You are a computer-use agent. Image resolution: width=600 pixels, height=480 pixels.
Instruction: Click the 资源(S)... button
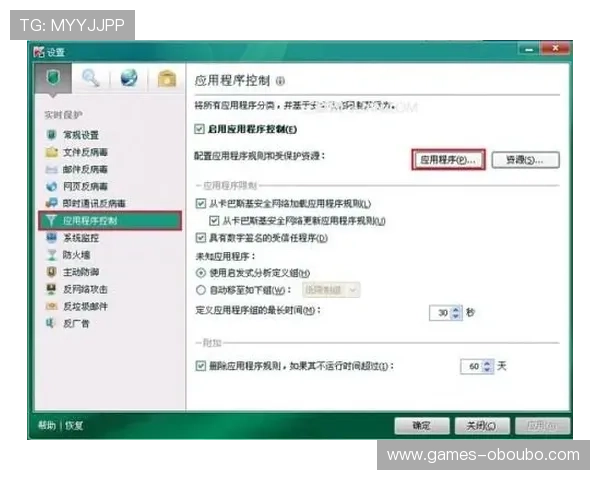coord(525,160)
